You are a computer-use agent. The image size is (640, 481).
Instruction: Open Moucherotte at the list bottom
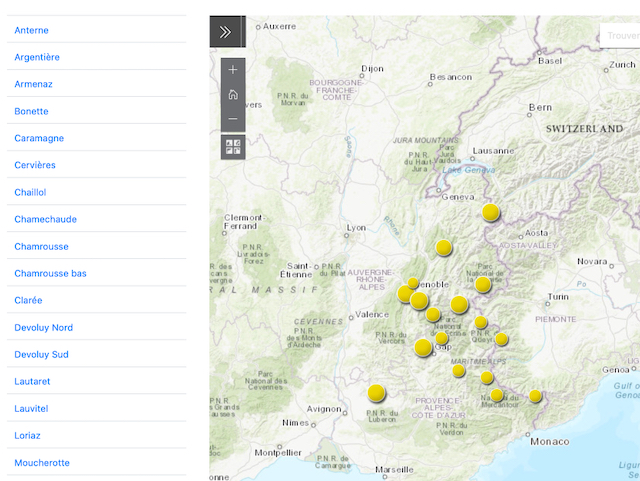coord(42,462)
